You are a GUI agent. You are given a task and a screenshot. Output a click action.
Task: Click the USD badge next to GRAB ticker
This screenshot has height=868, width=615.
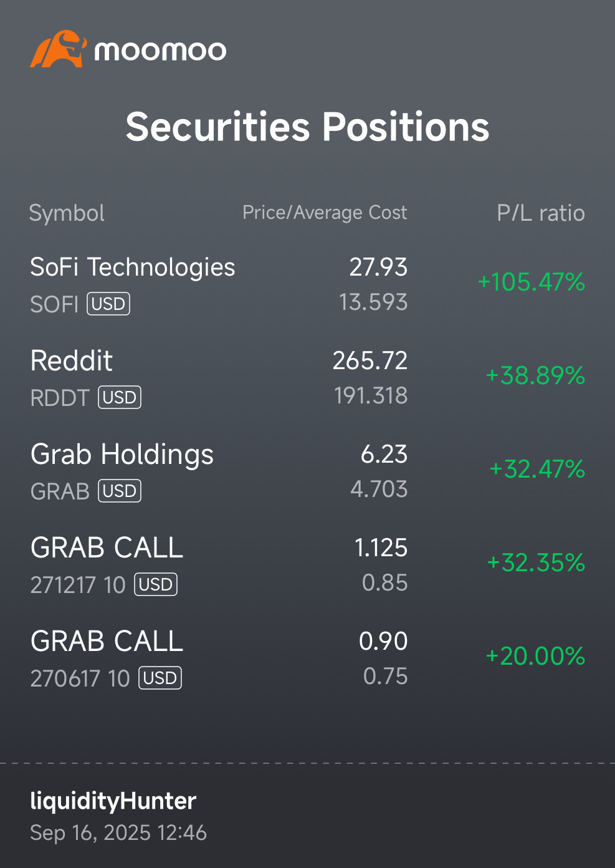(x=120, y=491)
